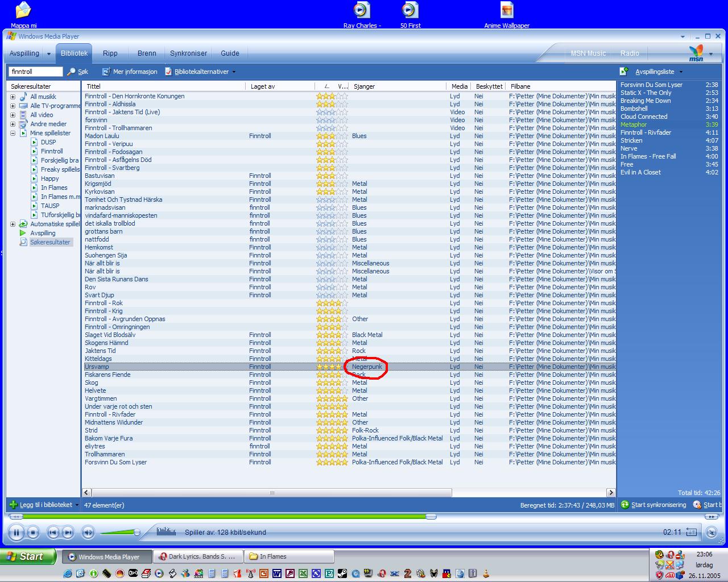Open the TAUSP playlist

50,206
